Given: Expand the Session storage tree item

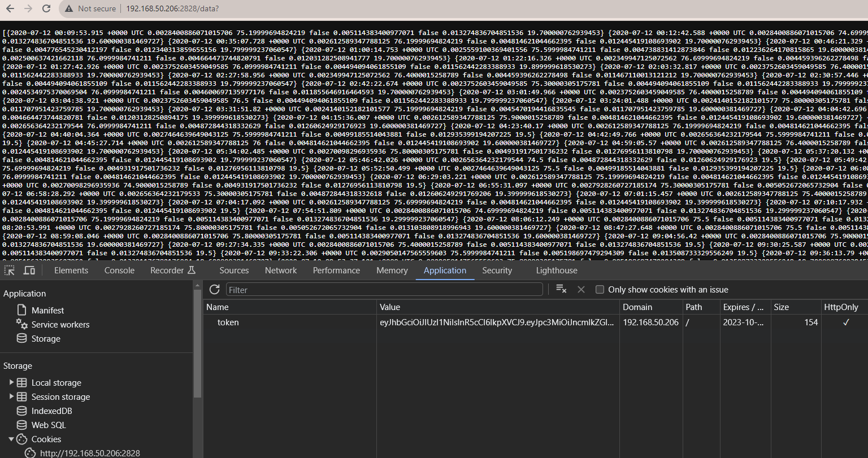Looking at the screenshot, I should [11, 396].
